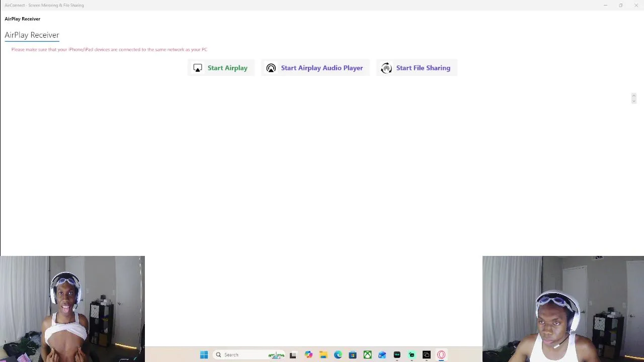Viewport: 644px width, 362px height.
Task: Open Outlook from the taskbar
Action: point(382,355)
